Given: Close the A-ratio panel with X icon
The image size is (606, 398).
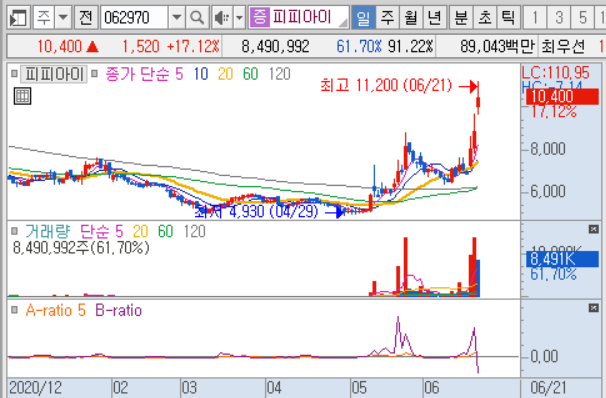Looking at the screenshot, I should pos(594,308).
